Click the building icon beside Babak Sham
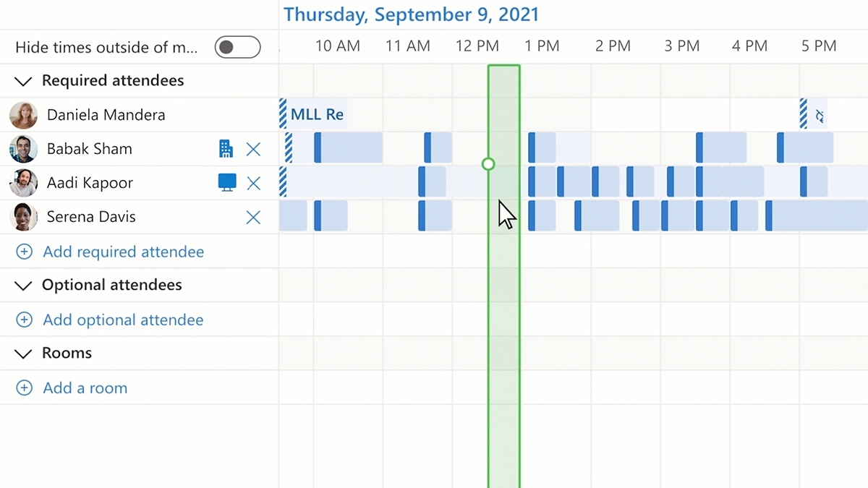 tap(226, 149)
